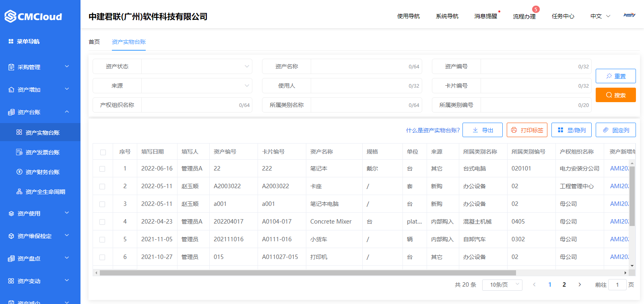Click the 采购管理 clipboard icon
The width and height of the screenshot is (644, 304).
(11, 67)
